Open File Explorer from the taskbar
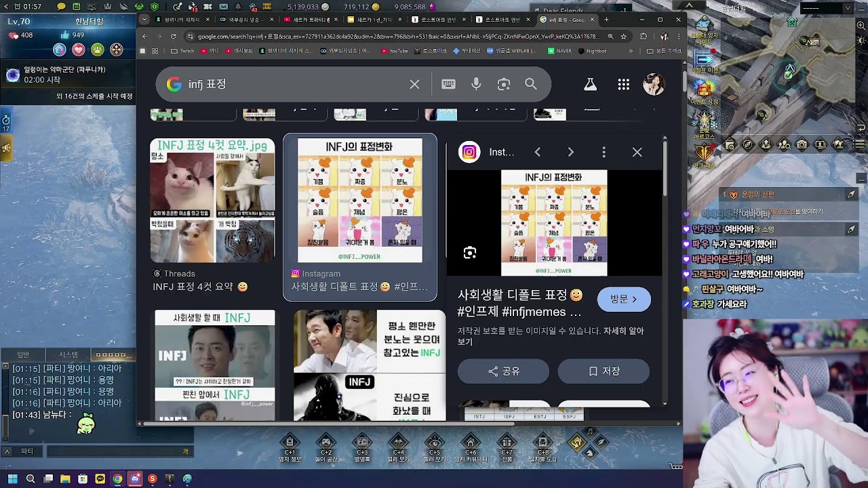 (65, 479)
